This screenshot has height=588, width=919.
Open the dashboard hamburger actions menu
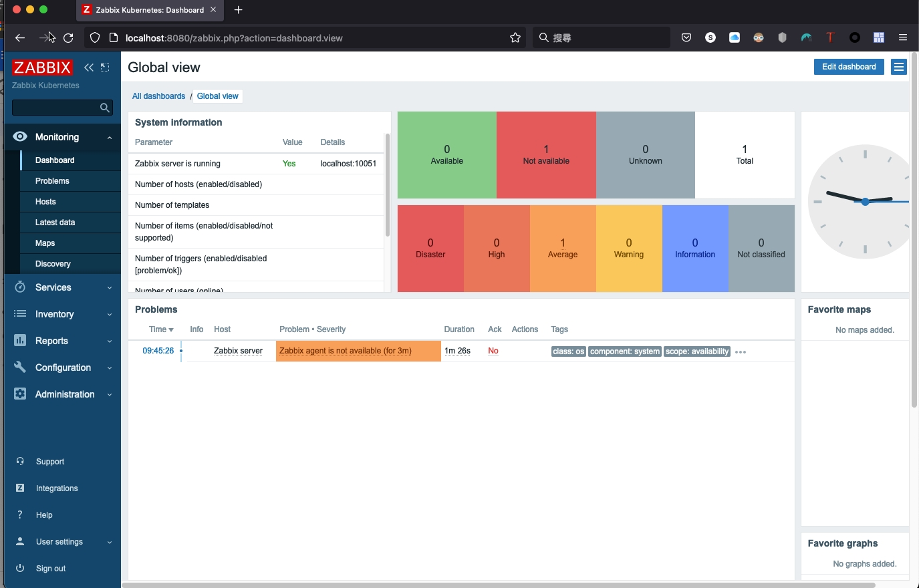pyautogui.click(x=899, y=67)
